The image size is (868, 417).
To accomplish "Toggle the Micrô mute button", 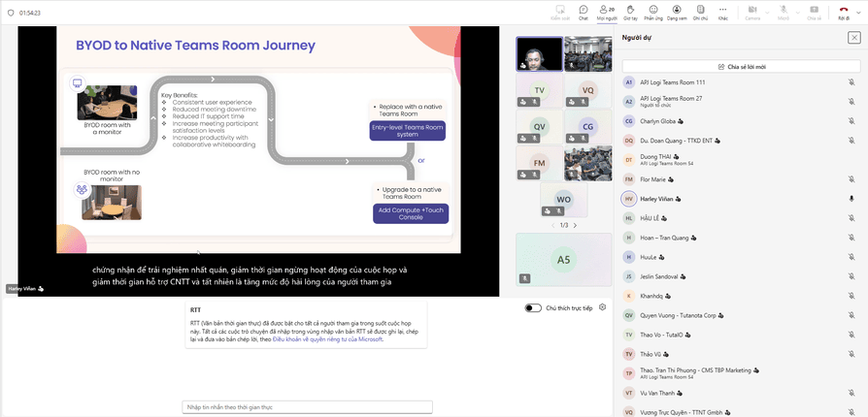I will tap(783, 11).
